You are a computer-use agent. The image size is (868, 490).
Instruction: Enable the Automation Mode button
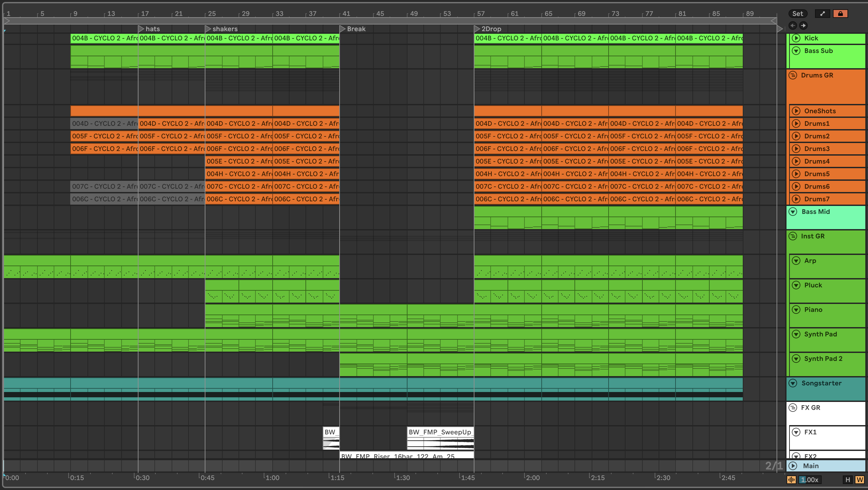coord(822,14)
